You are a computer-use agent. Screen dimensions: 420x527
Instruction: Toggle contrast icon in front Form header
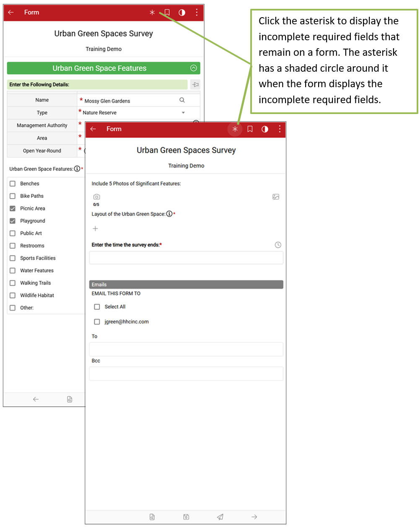click(265, 129)
